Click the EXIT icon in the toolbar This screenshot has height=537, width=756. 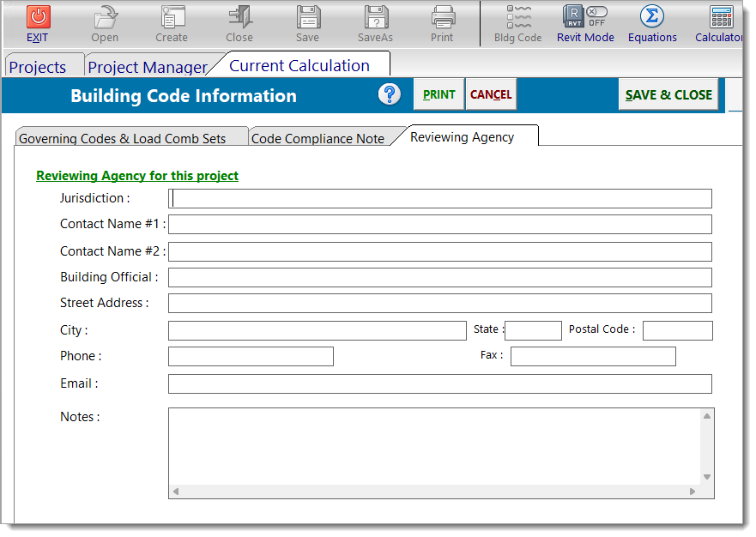(x=38, y=23)
